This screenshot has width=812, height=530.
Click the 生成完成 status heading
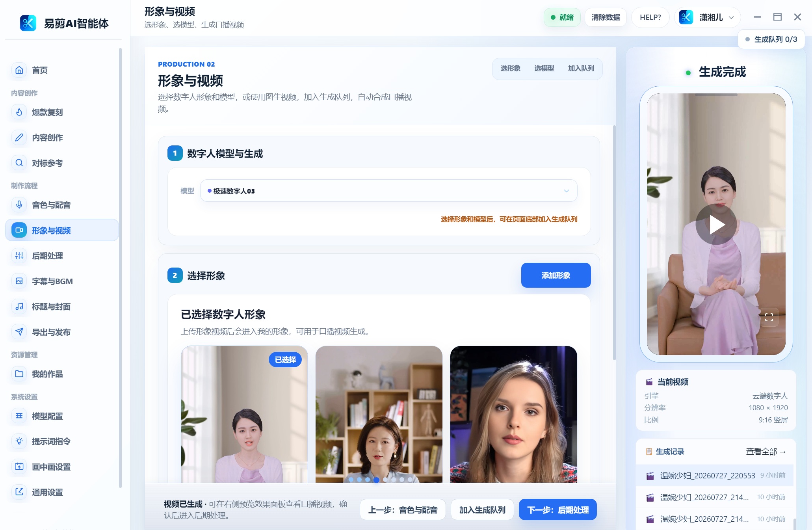(722, 72)
